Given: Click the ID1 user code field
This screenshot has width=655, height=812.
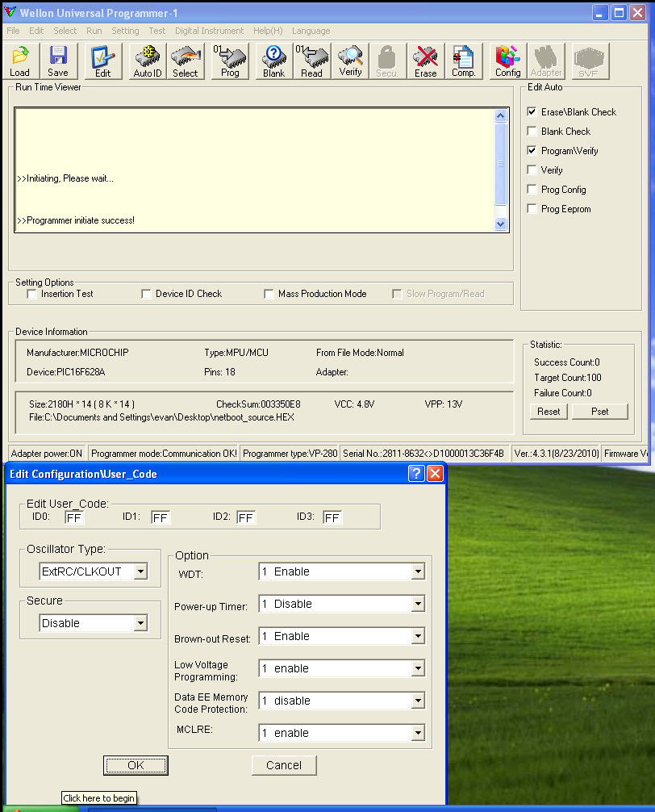Looking at the screenshot, I should pos(161,517).
